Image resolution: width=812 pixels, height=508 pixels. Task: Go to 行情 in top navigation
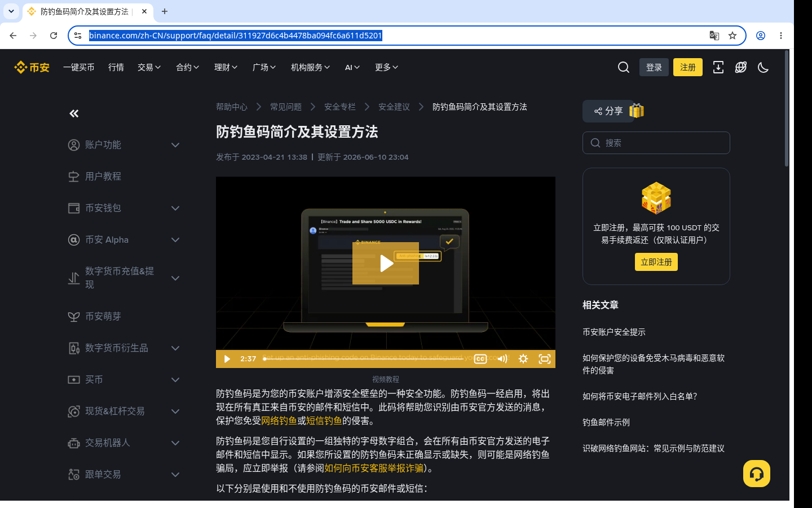coord(116,67)
